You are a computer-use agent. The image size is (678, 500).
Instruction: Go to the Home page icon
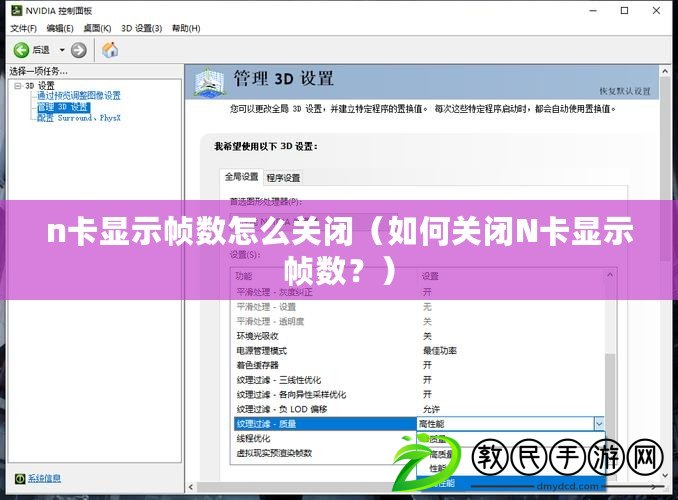(110, 50)
